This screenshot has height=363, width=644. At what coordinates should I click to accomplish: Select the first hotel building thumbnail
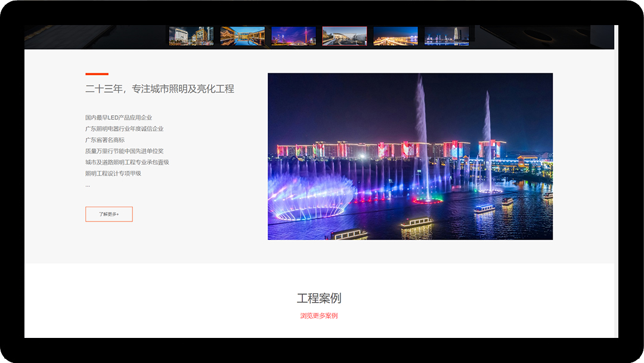tap(191, 36)
